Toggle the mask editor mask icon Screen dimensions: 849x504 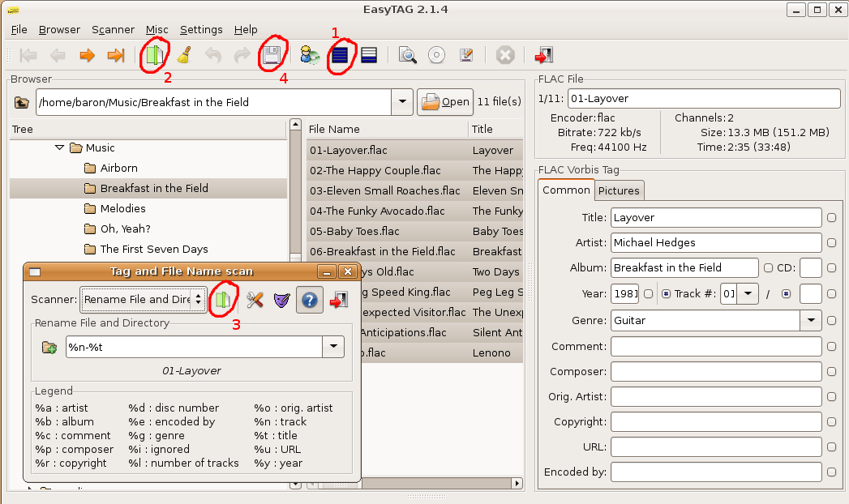coord(281,300)
